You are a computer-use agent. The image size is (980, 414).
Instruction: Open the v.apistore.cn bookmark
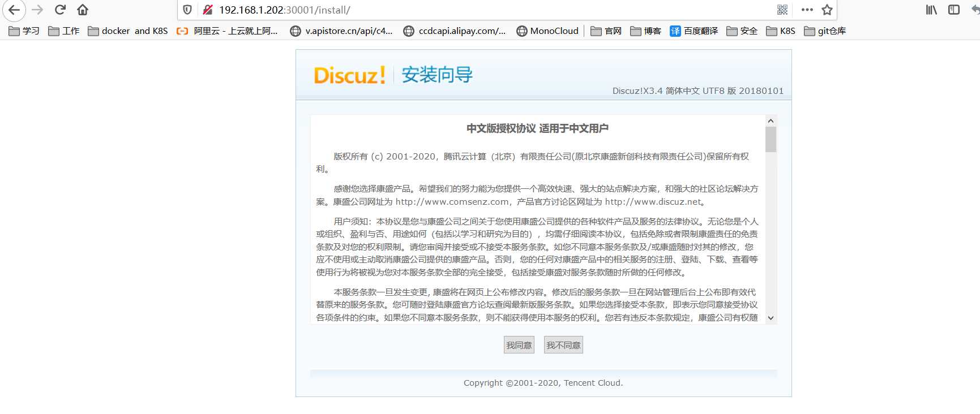point(341,31)
